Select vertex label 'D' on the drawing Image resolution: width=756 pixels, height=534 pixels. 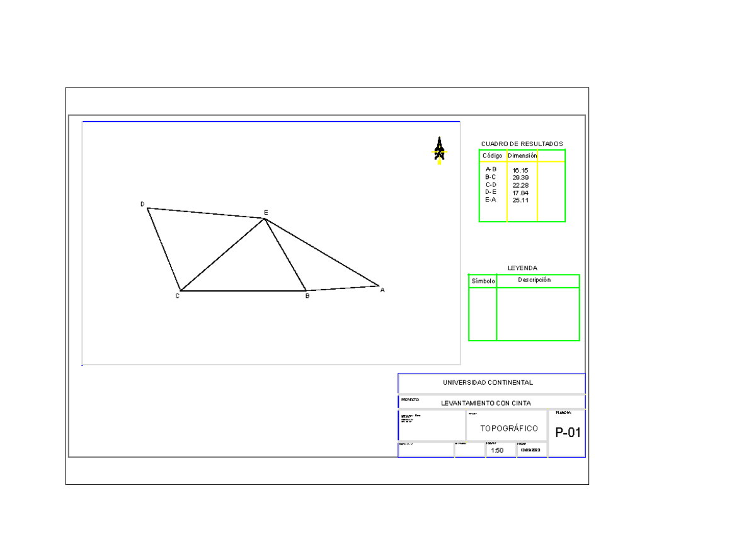[142, 204]
